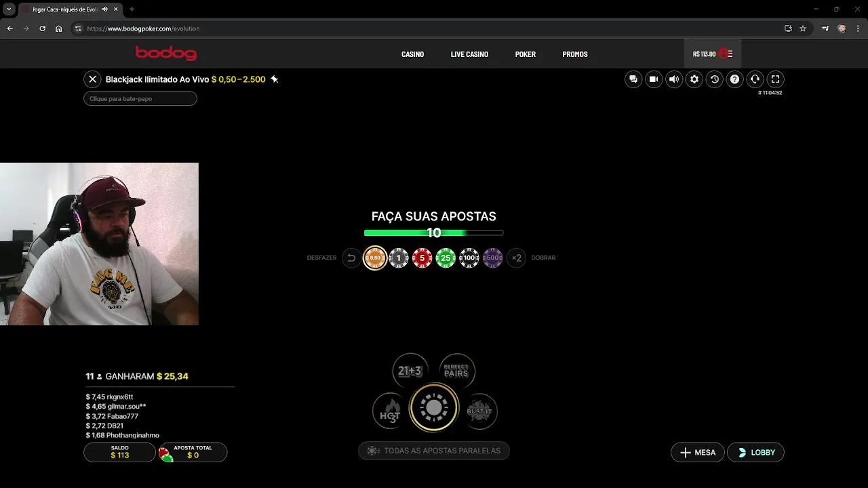868x488 pixels.
Task: Open game settings gear icon
Action: [x=694, y=79]
